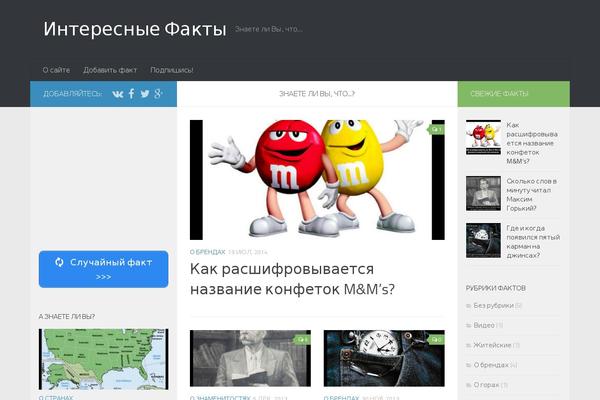Screen dimensions: 600x400
Task: Open the VK social icon
Action: (117, 94)
